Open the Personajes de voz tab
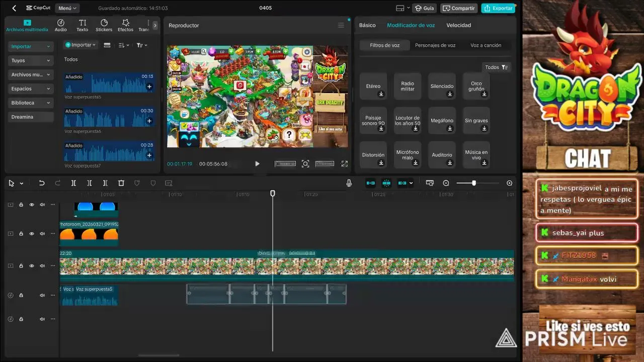The height and width of the screenshot is (362, 644). pyautogui.click(x=435, y=45)
